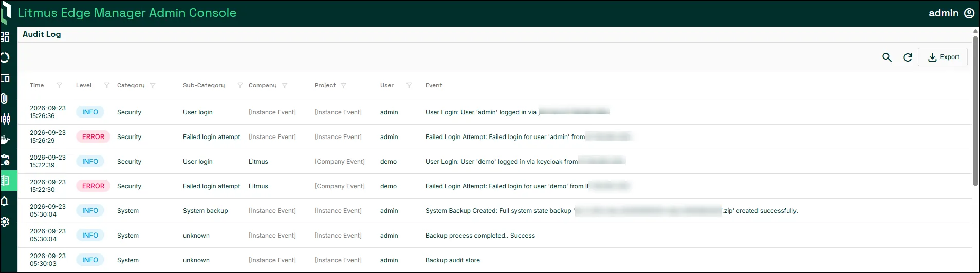
Task: Open the Category column filter
Action: point(153,86)
